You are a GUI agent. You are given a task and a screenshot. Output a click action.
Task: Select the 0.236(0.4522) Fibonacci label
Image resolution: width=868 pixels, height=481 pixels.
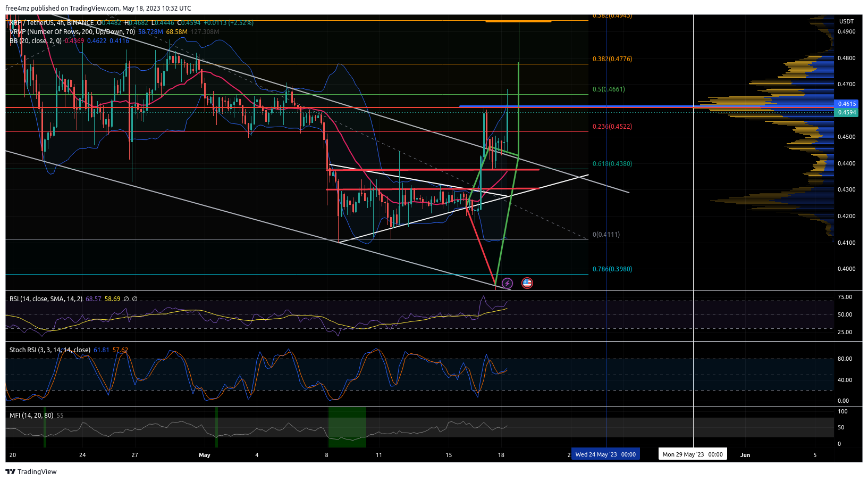[x=612, y=127]
